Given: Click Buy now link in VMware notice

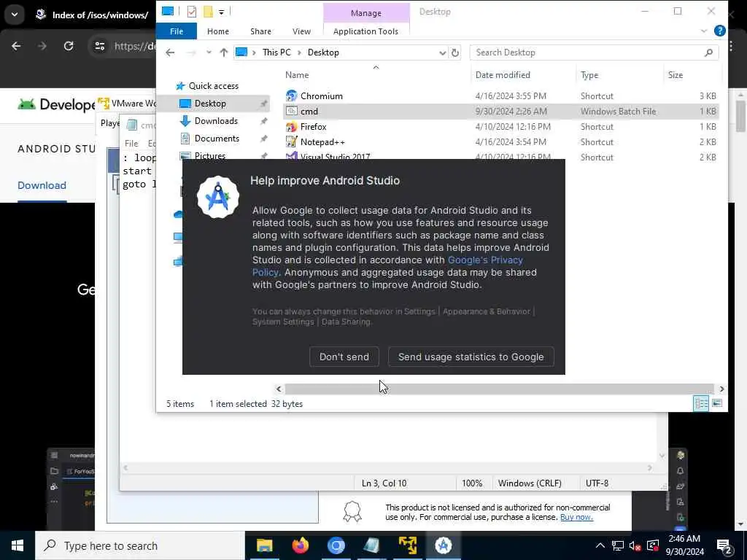Looking at the screenshot, I should [576, 517].
